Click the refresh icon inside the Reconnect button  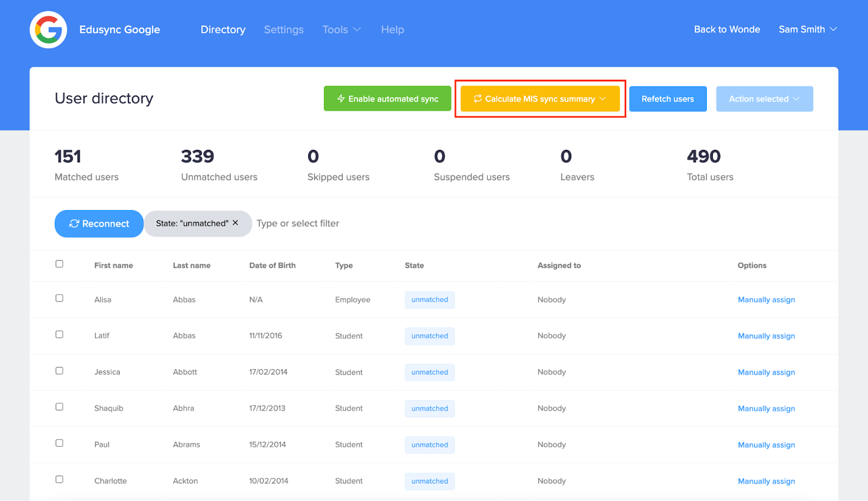point(74,223)
